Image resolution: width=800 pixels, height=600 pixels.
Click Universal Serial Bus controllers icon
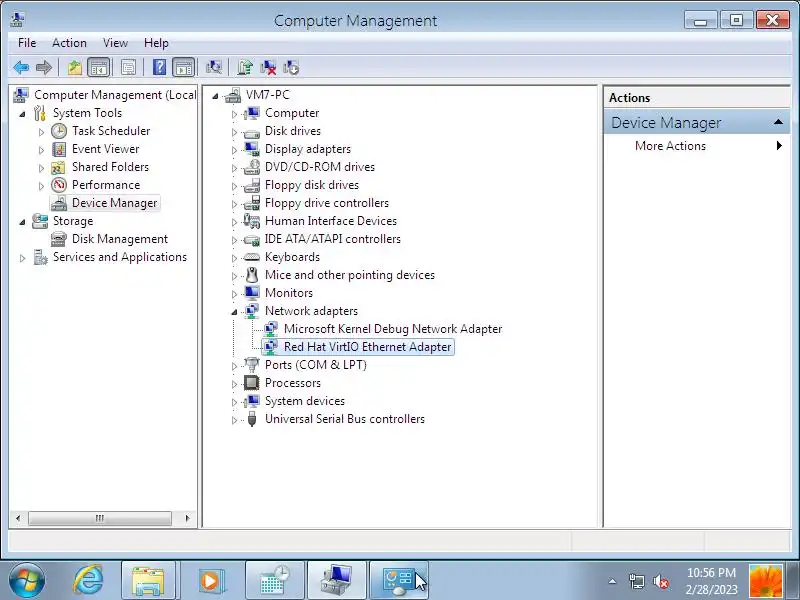[x=252, y=419]
